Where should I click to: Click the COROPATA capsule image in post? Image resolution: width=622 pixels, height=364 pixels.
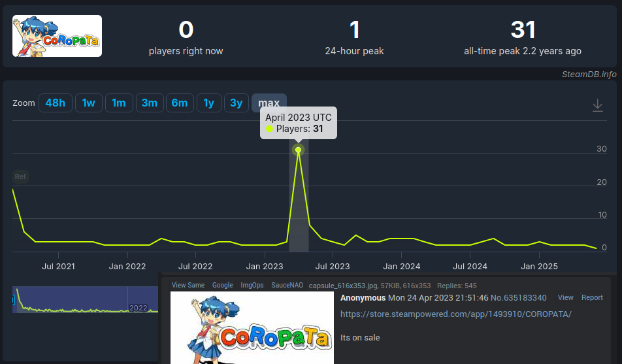coord(252,328)
